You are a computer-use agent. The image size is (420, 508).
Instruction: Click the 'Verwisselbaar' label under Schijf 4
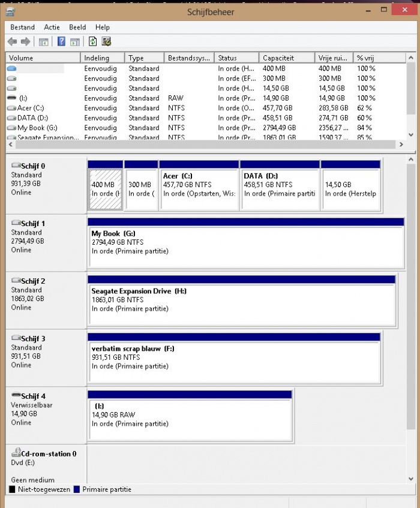pos(32,405)
